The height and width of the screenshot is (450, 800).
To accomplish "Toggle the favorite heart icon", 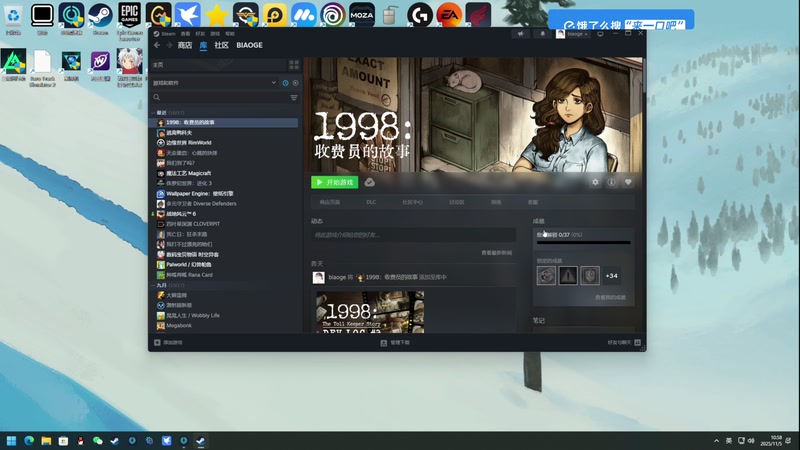I will 628,182.
